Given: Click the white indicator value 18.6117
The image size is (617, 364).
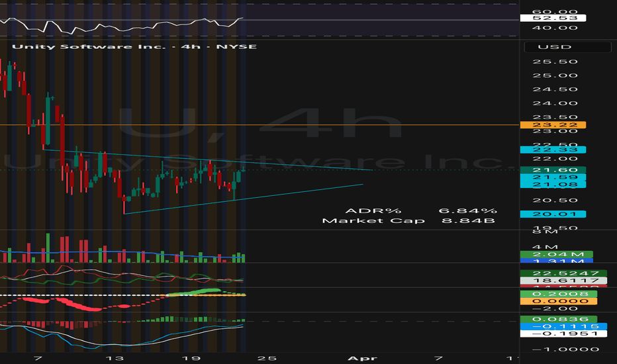Looking at the screenshot, I should [x=563, y=281].
